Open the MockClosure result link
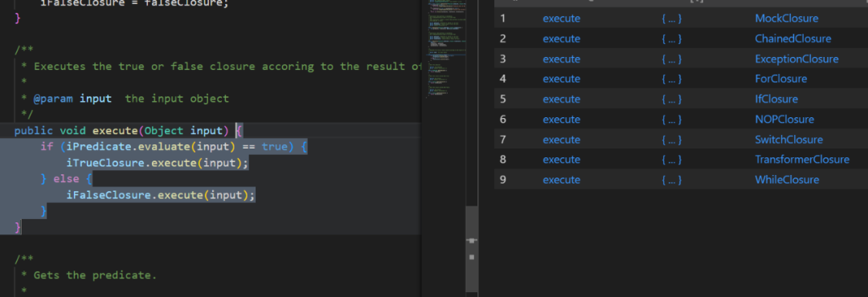This screenshot has width=868, height=297. (x=786, y=18)
